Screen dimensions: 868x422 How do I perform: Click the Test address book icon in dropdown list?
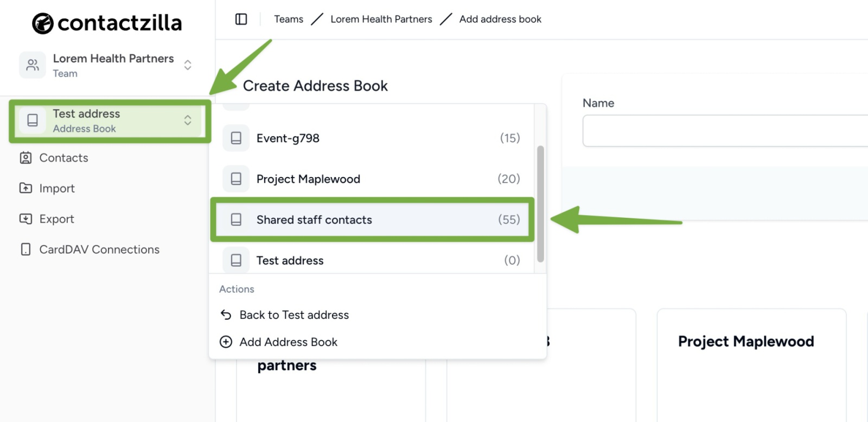click(236, 260)
